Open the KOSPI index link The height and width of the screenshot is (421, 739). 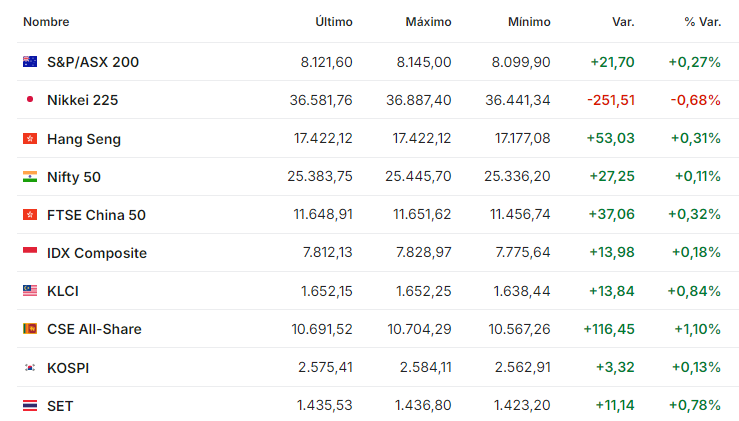click(68, 368)
